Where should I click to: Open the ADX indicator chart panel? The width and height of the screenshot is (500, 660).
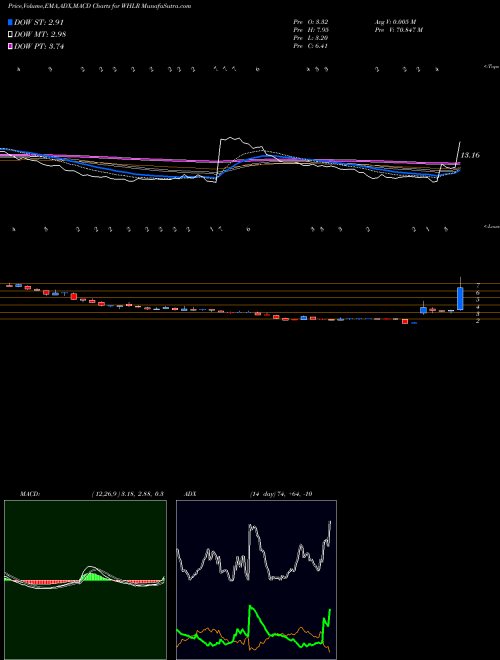pos(256,580)
